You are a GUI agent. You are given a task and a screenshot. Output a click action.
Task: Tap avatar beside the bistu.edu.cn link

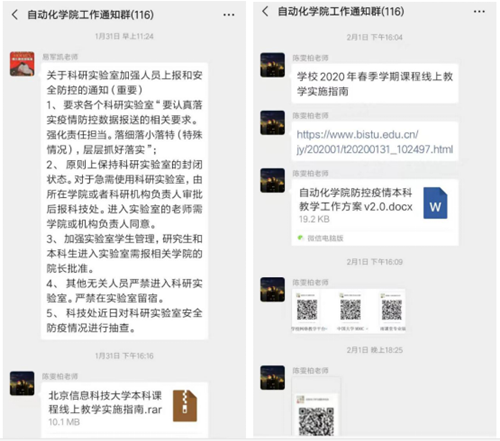pyautogui.click(x=272, y=123)
